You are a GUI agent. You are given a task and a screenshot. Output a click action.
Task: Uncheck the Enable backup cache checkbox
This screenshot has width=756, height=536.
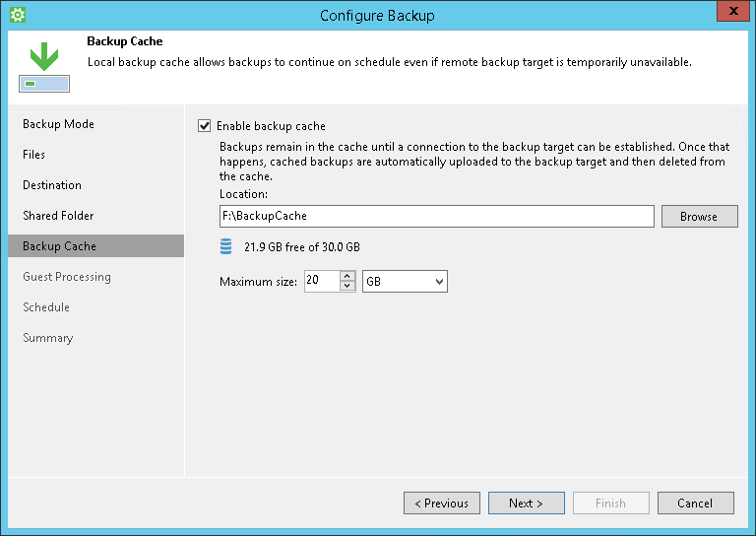coord(205,126)
